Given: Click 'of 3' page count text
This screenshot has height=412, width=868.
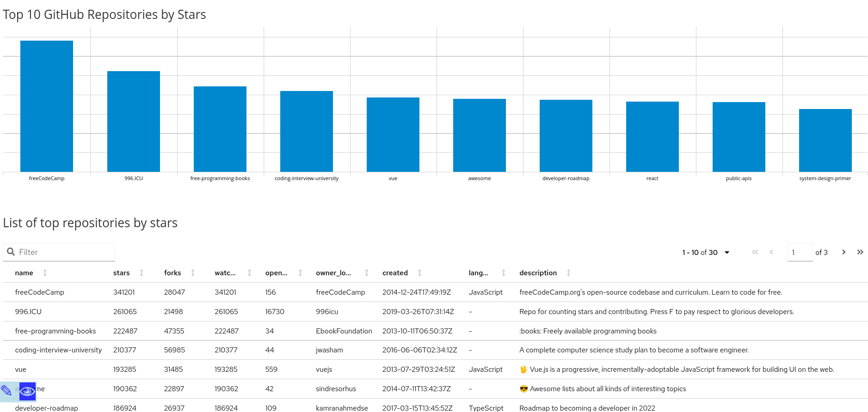Looking at the screenshot, I should click(x=821, y=252).
